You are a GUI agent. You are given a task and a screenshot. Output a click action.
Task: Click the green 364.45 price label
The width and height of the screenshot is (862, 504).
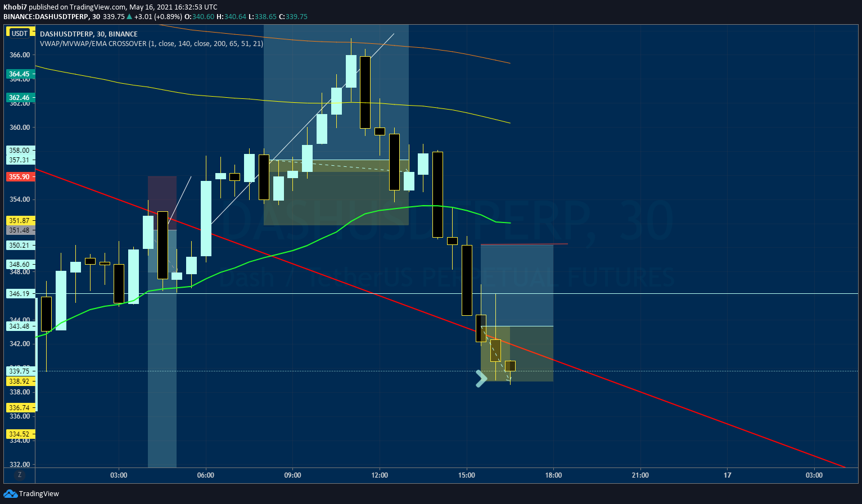tap(20, 74)
